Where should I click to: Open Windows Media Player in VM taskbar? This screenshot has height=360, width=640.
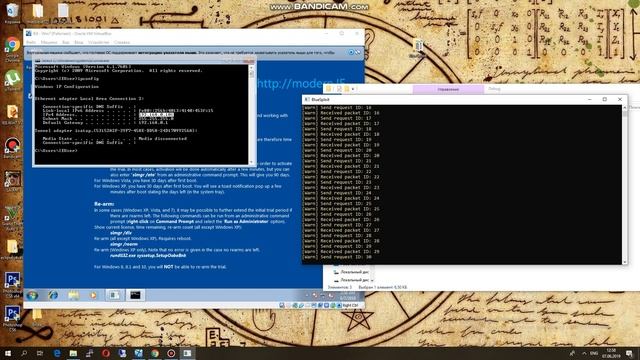(x=93, y=295)
